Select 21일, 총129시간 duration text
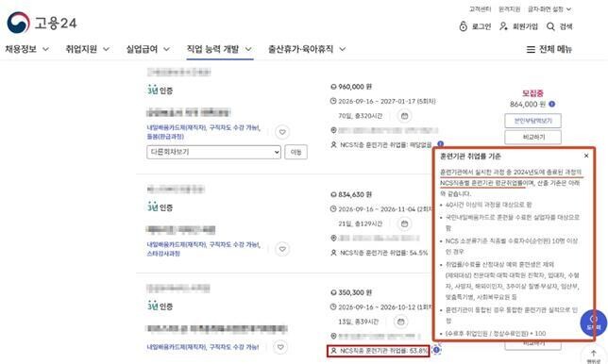Image resolution: width=608 pixels, height=364 pixels. pyautogui.click(x=360, y=223)
